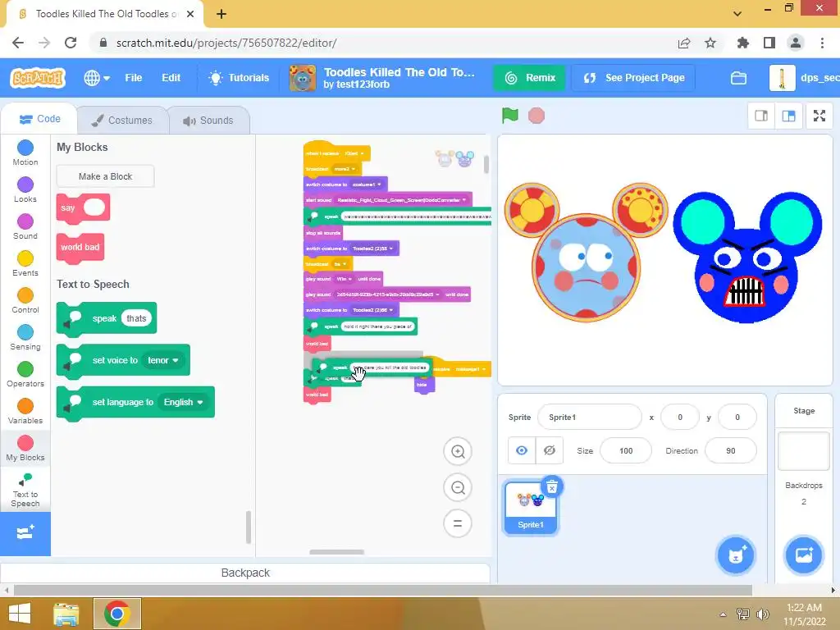
Task: Click the green flag to run the project
Action: 510,116
